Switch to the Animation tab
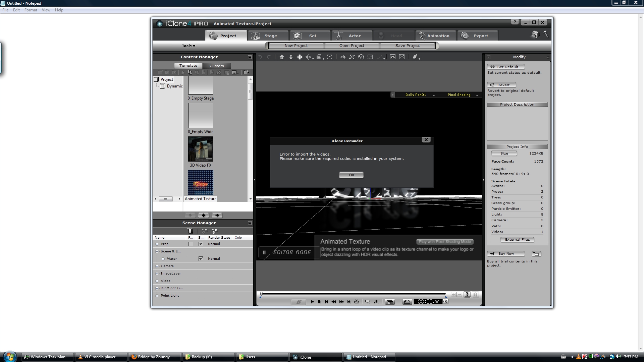The height and width of the screenshot is (362, 644). (x=436, y=36)
